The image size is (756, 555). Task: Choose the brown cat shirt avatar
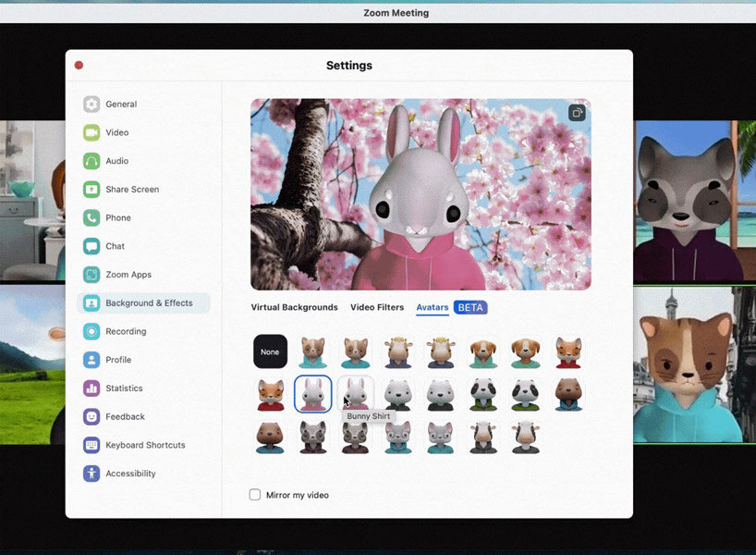click(x=355, y=352)
